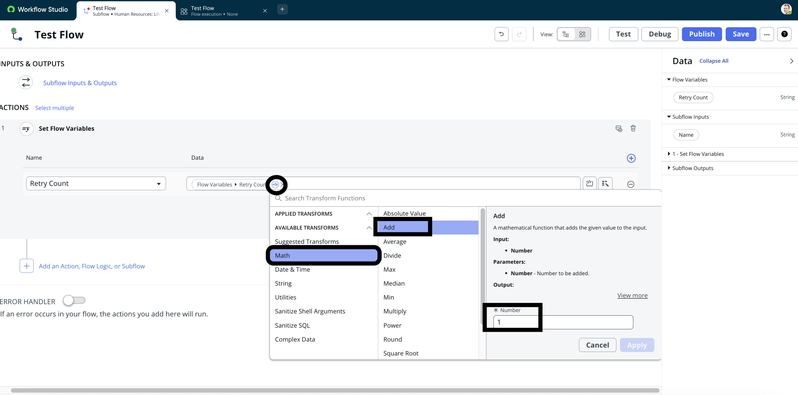
Task: Select Suggested Transforms category
Action: 324,241
